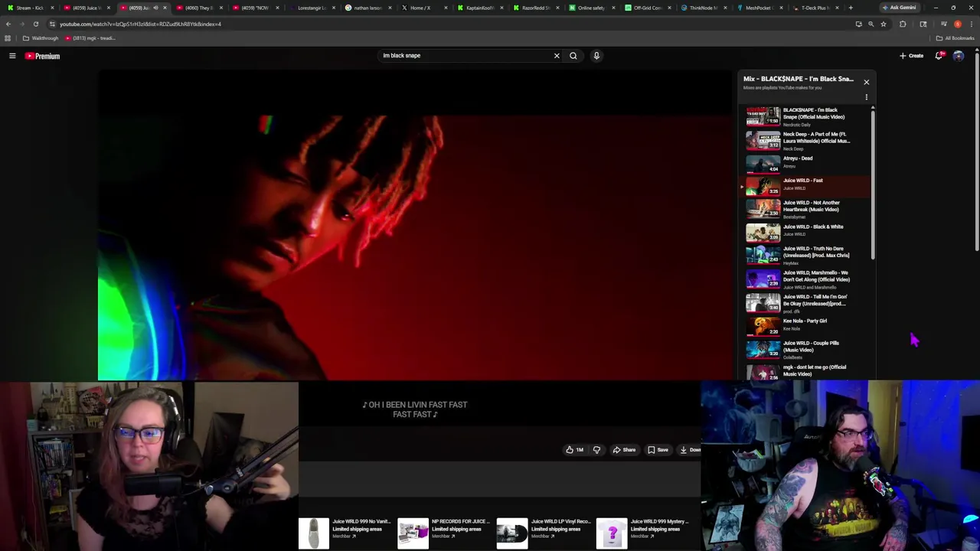Reload the current page
Viewport: 980px width, 551px height.
coord(35,24)
